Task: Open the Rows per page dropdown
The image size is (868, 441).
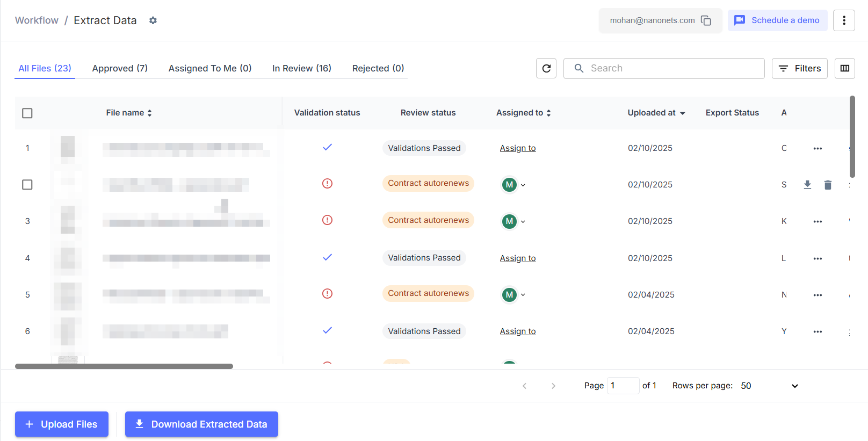Action: click(769, 386)
